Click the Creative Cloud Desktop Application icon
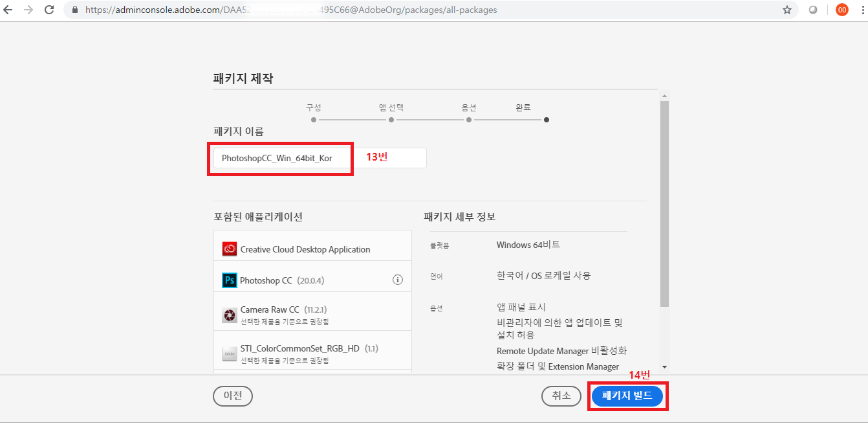Screen dimensions: 868x426 pos(230,249)
